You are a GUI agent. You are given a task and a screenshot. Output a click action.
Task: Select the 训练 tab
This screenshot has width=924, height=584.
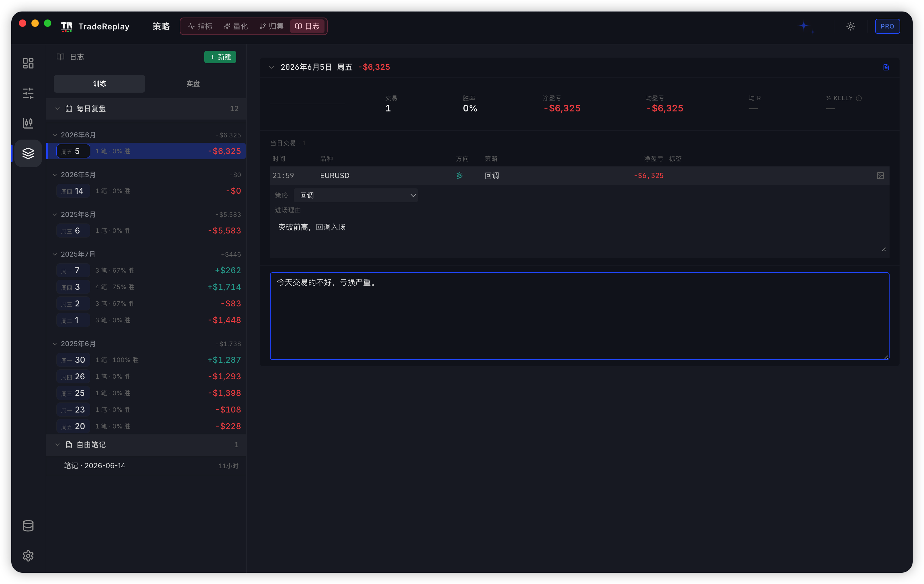pyautogui.click(x=99, y=84)
